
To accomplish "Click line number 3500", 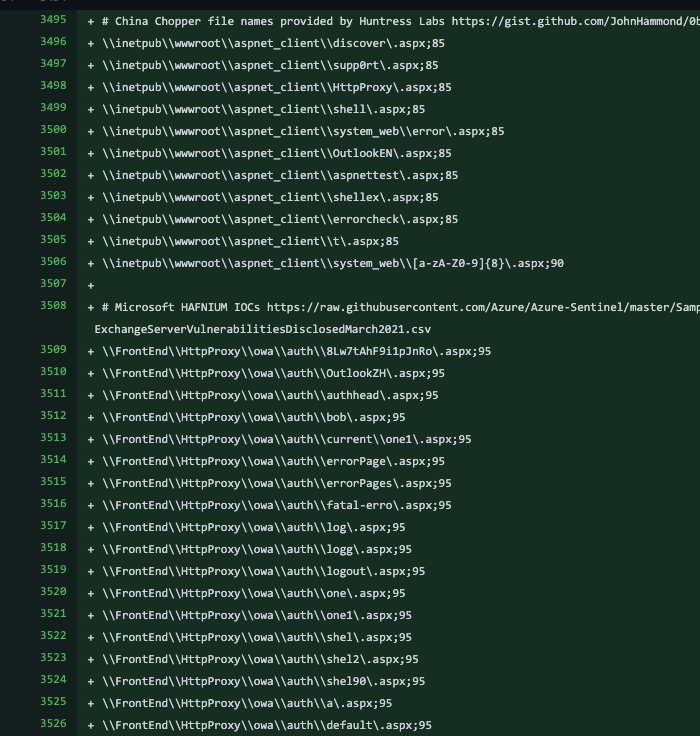I will 52,130.
